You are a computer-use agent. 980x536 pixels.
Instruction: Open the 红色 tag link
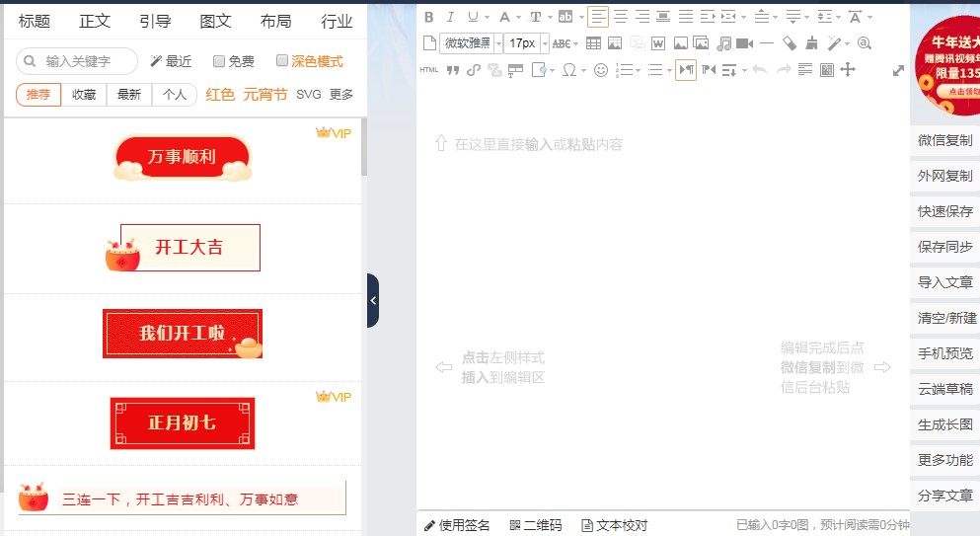point(220,95)
